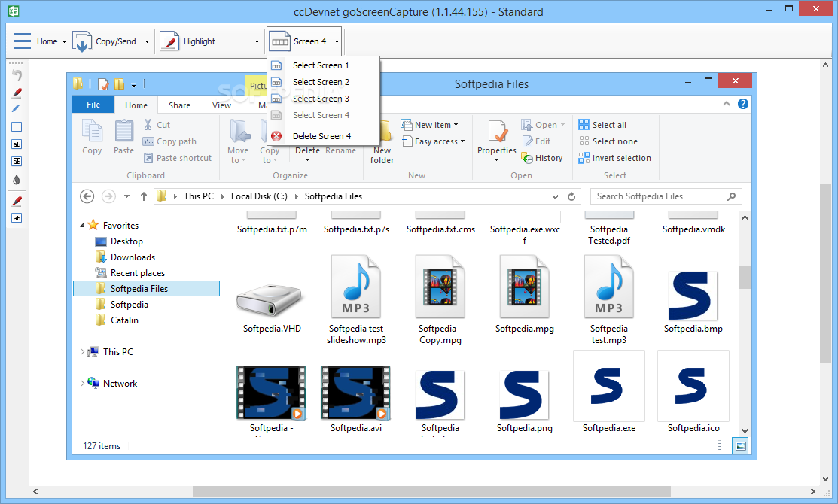The height and width of the screenshot is (504, 838).
Task: Open address bar history dropdown chevron
Action: 556,196
